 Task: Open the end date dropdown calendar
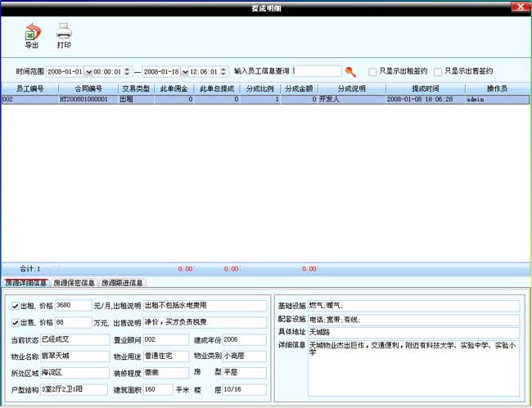click(x=185, y=72)
